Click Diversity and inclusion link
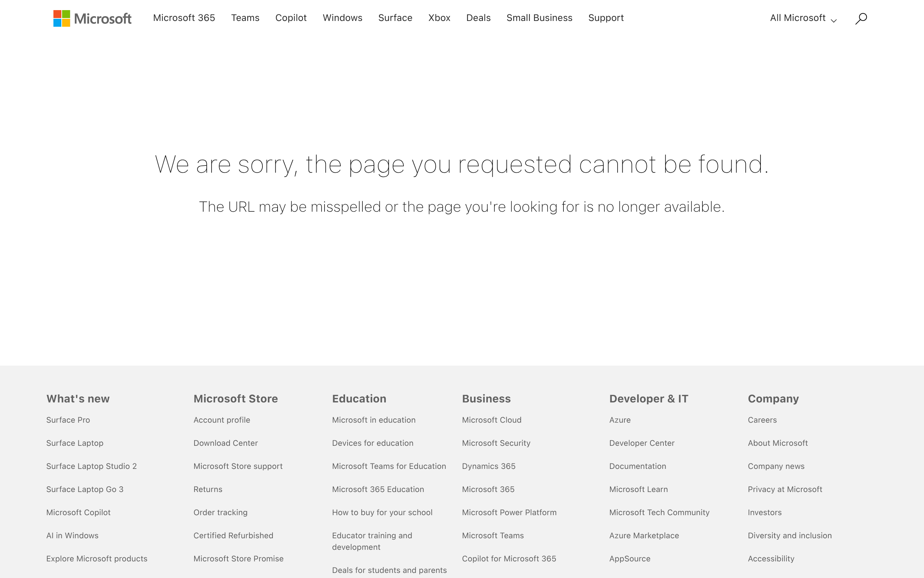 point(790,536)
